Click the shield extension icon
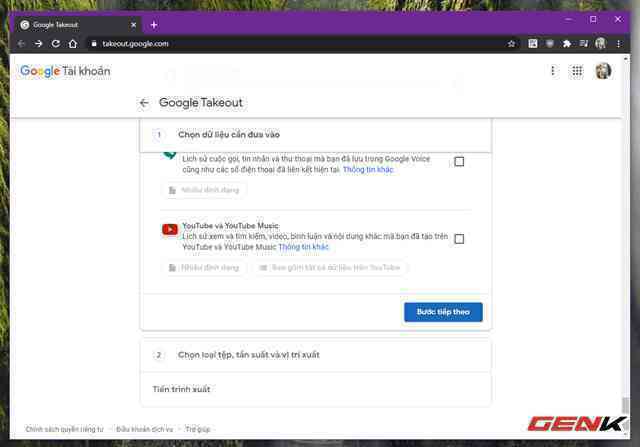 click(550, 43)
